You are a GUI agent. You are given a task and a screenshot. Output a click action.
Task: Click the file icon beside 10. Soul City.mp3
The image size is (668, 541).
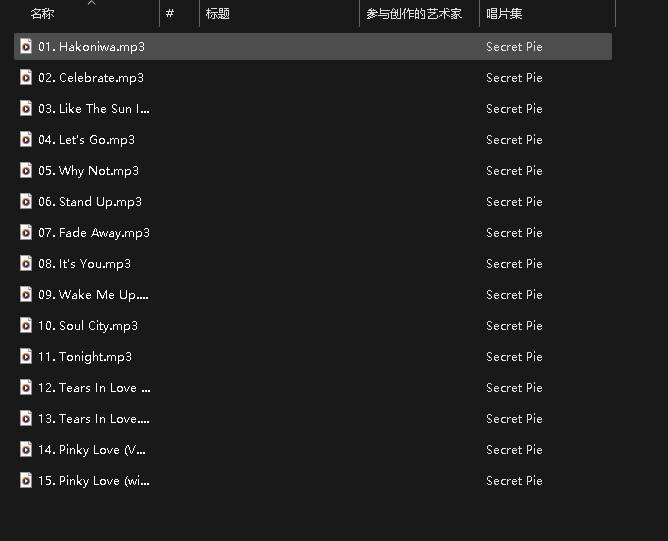(x=26, y=325)
